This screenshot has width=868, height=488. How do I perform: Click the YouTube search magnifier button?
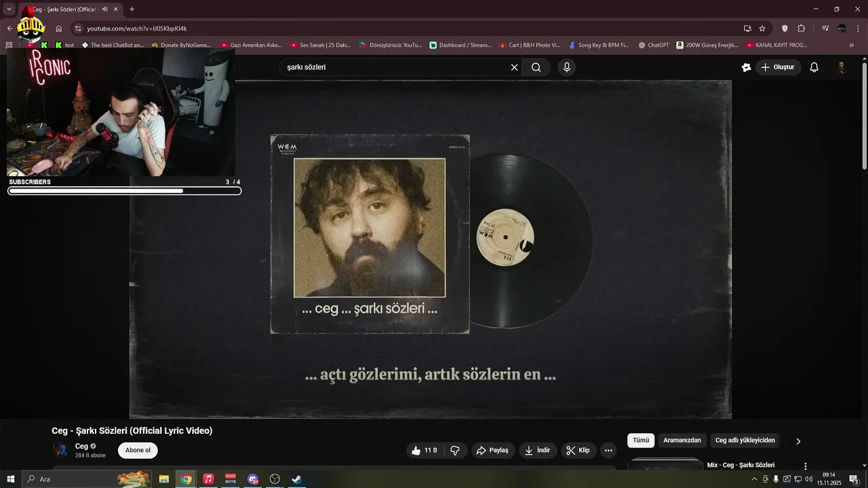(536, 67)
